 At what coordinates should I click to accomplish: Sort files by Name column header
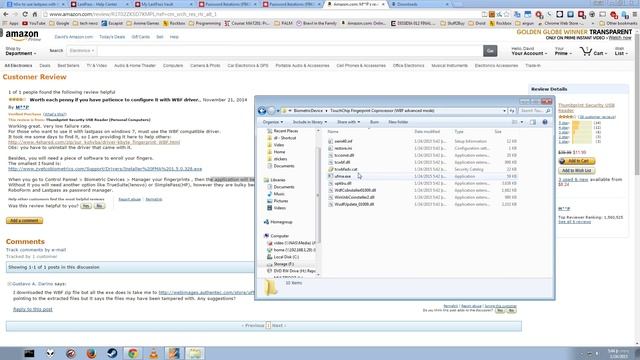(x=333, y=132)
